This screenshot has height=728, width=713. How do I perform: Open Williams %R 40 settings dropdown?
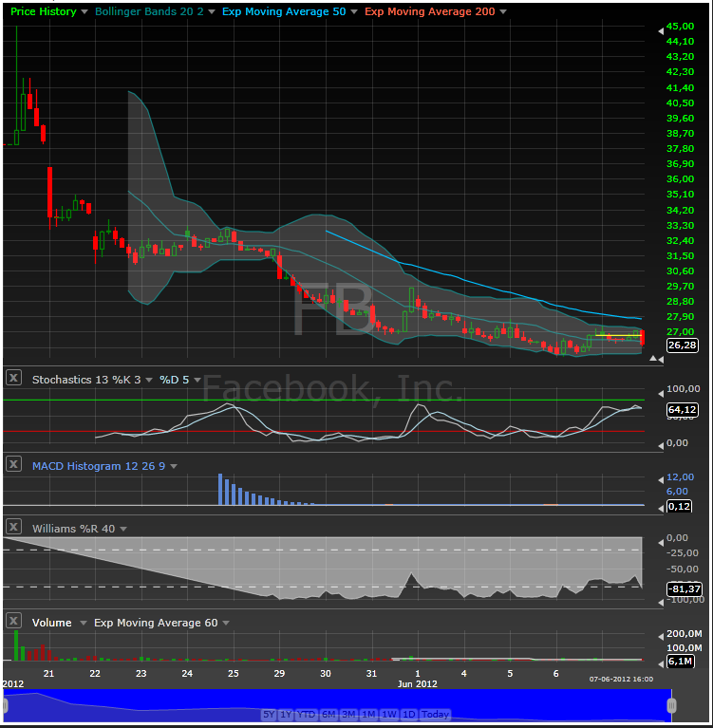[123, 529]
